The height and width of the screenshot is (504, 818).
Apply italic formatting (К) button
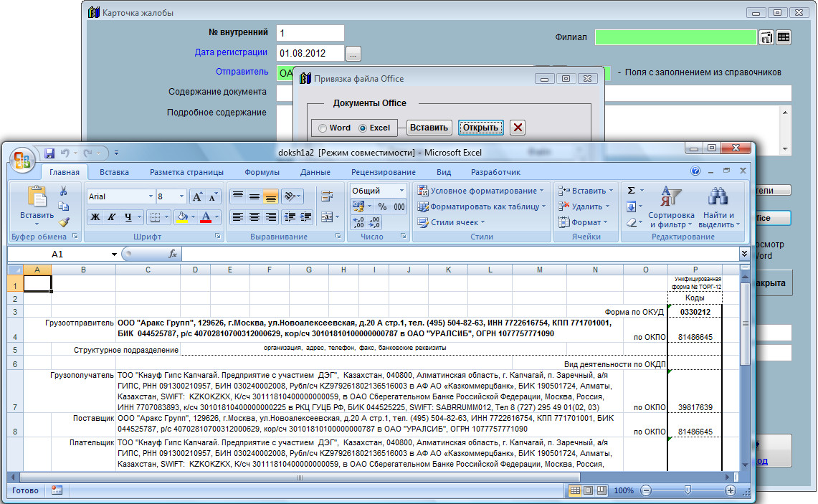(x=112, y=217)
